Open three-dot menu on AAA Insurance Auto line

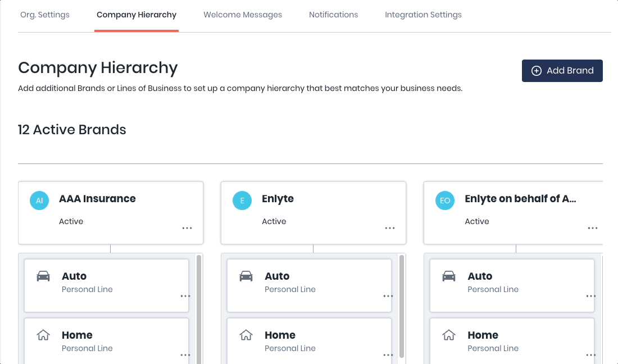pos(185,296)
